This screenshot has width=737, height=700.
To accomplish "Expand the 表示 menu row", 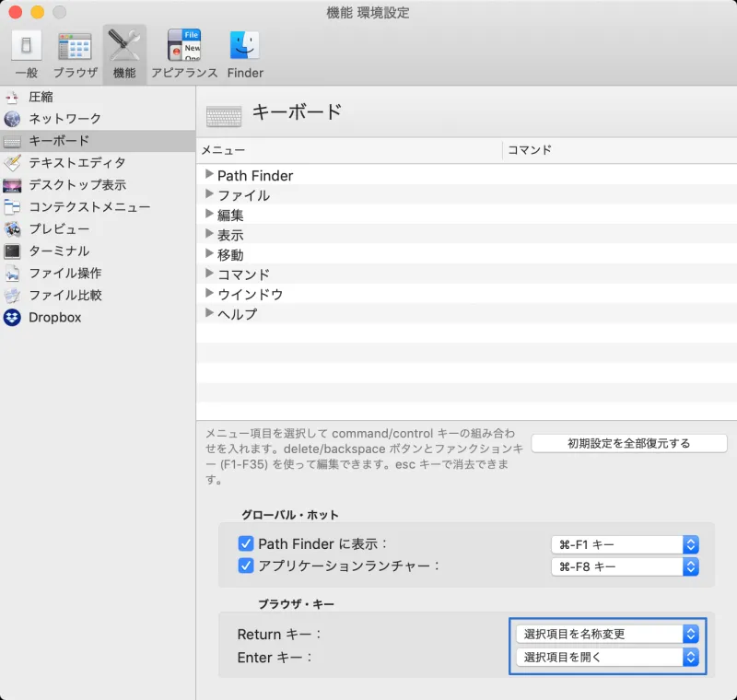I will click(x=210, y=234).
